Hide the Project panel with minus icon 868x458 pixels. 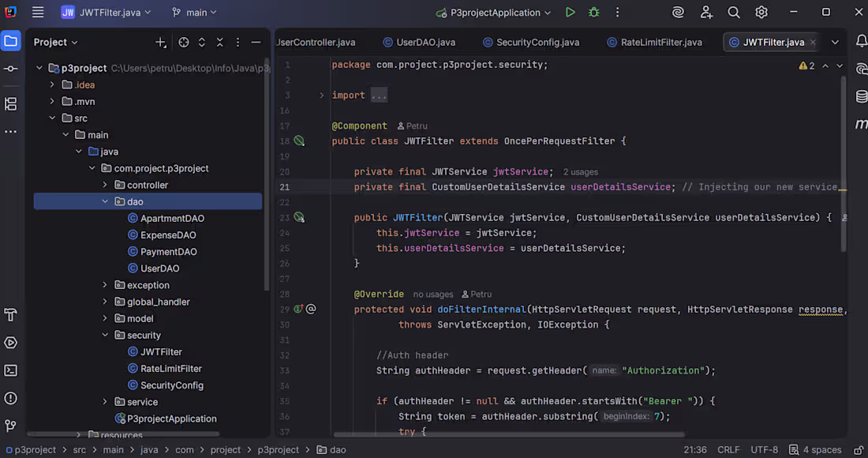[256, 42]
